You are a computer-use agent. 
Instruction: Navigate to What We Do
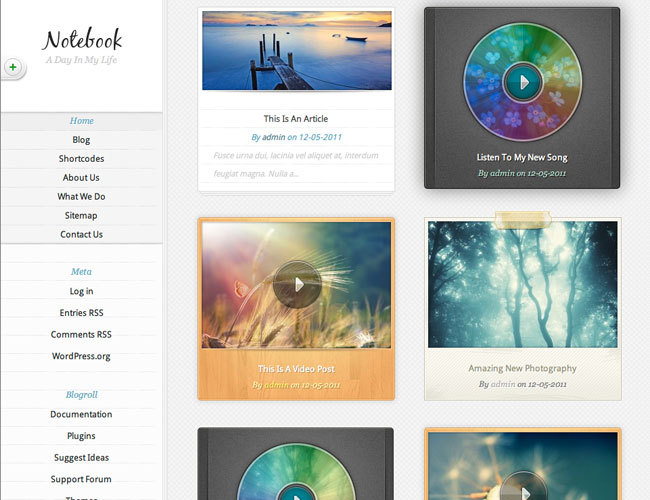81,197
